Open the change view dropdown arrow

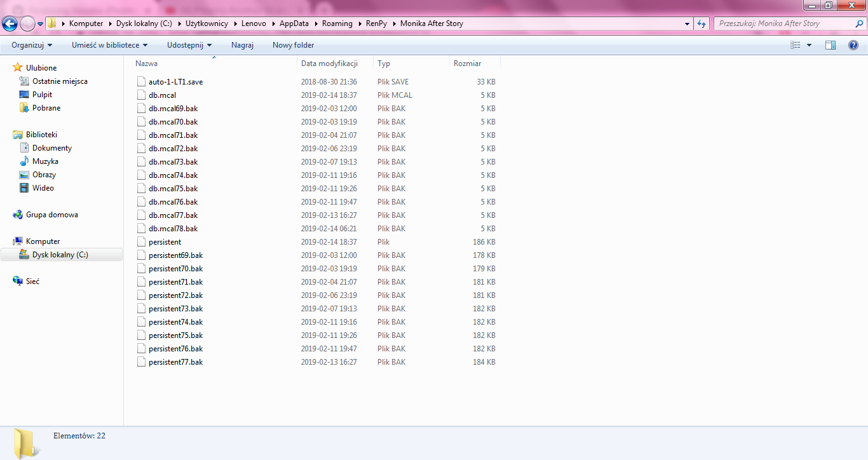[x=808, y=44]
